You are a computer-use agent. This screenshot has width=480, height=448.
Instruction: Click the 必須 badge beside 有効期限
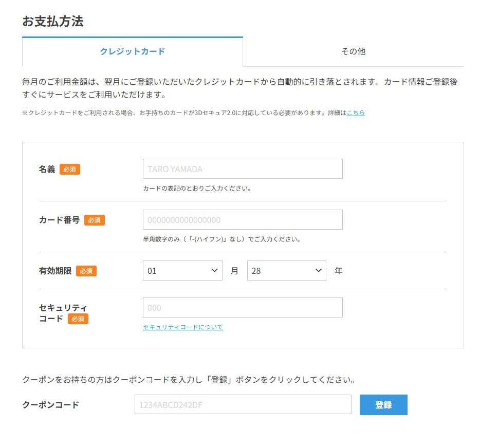click(x=86, y=271)
